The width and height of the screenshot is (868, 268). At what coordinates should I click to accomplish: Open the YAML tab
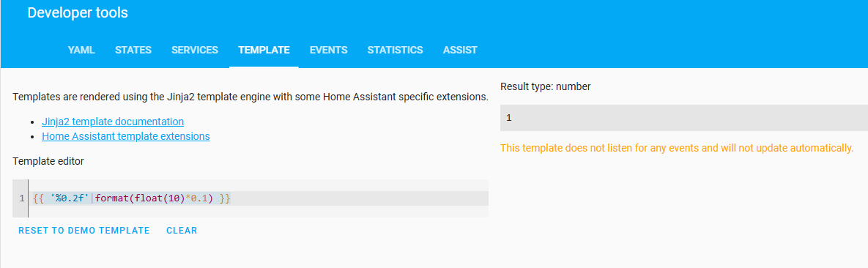pos(81,50)
